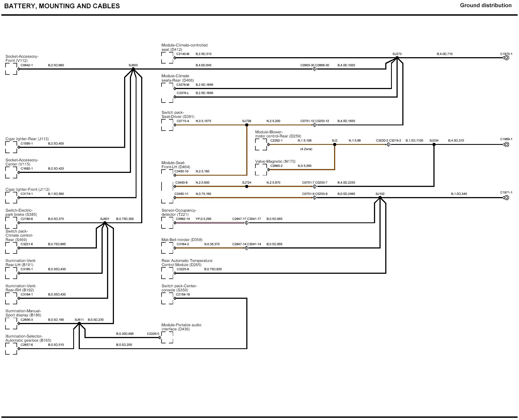Select the C1970-1 ground eyelet symbol
Image resolution: width=519 pixels, height=420 pixels.
506,58
